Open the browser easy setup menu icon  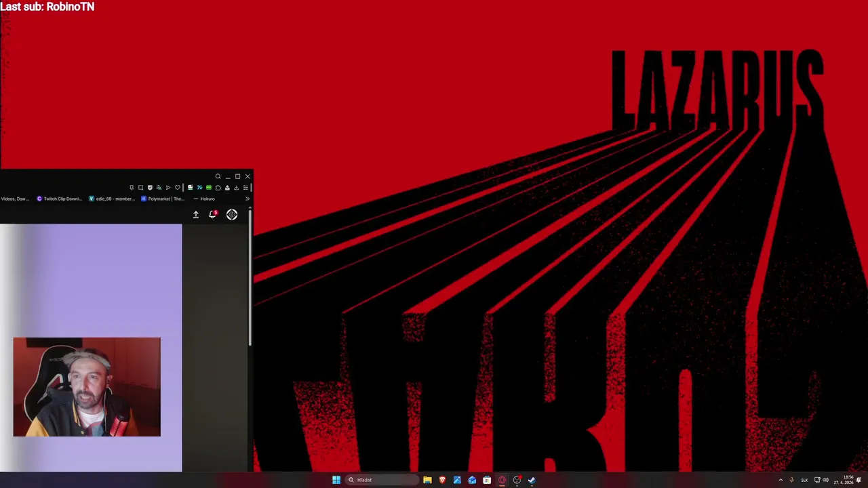(245, 188)
